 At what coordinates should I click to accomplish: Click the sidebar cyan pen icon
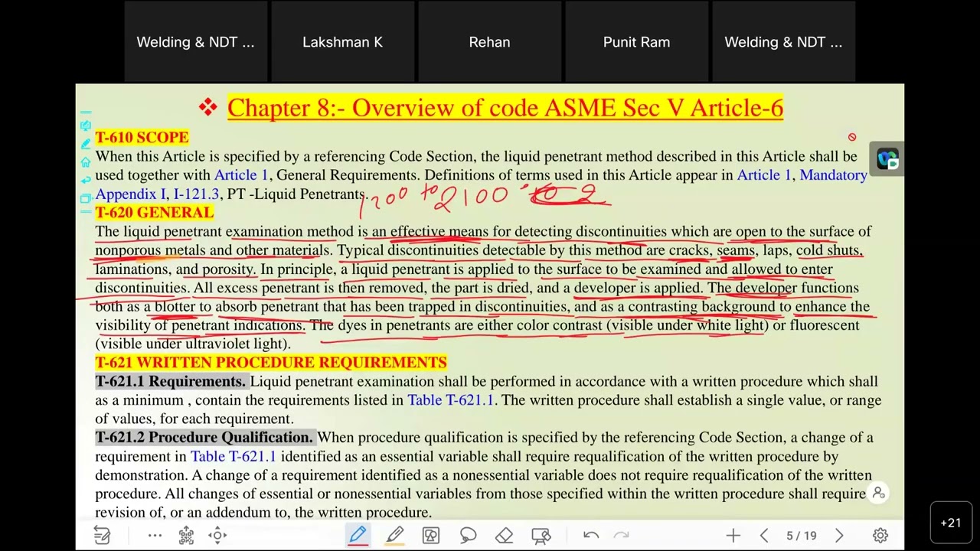[86, 144]
